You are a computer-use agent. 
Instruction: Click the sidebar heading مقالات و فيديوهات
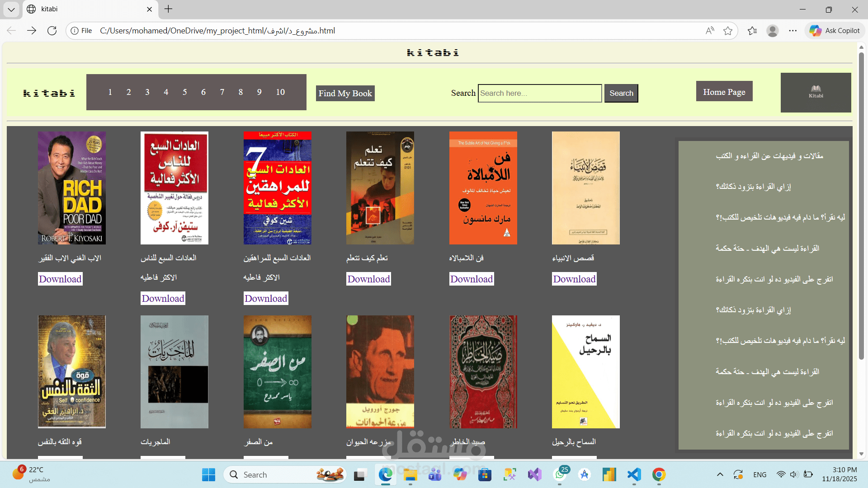[769, 156]
